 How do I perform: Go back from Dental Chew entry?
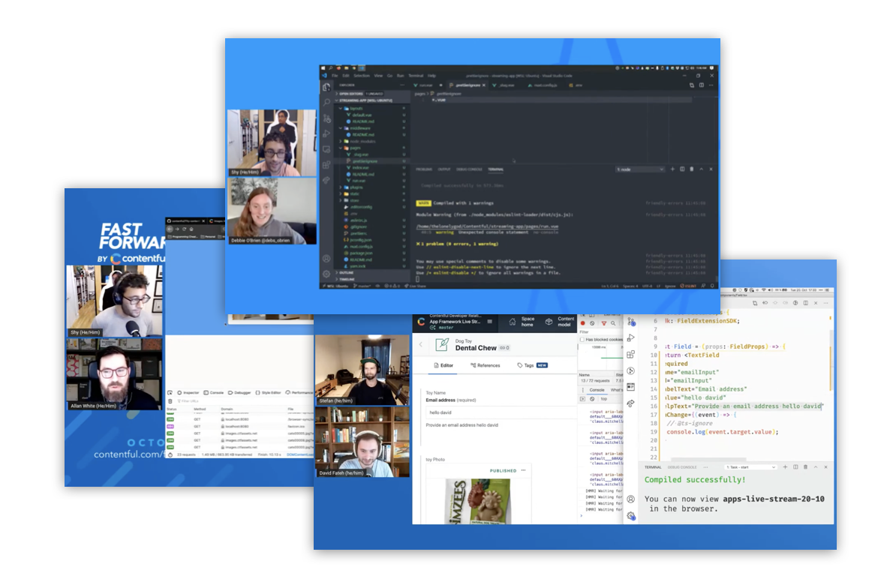[421, 344]
